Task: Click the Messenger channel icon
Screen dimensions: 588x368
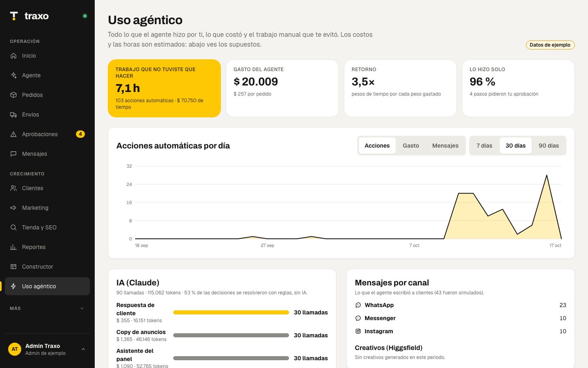Action: (x=358, y=318)
